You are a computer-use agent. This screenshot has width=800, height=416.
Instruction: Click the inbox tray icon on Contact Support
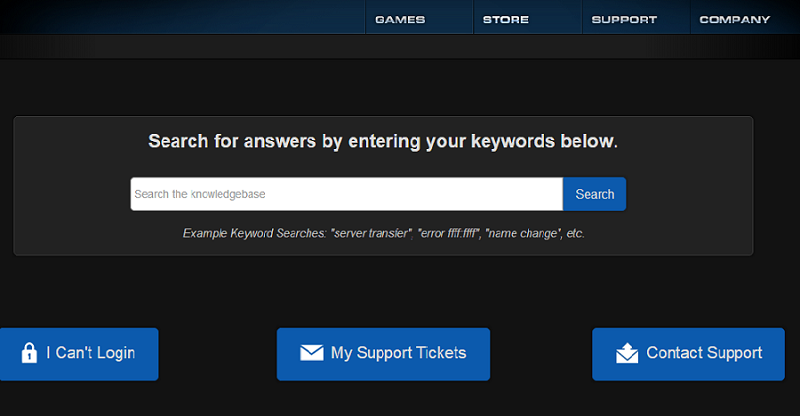[x=627, y=353]
